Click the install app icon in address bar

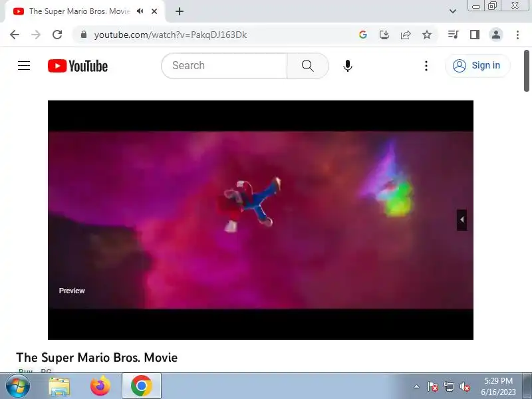coord(384,35)
